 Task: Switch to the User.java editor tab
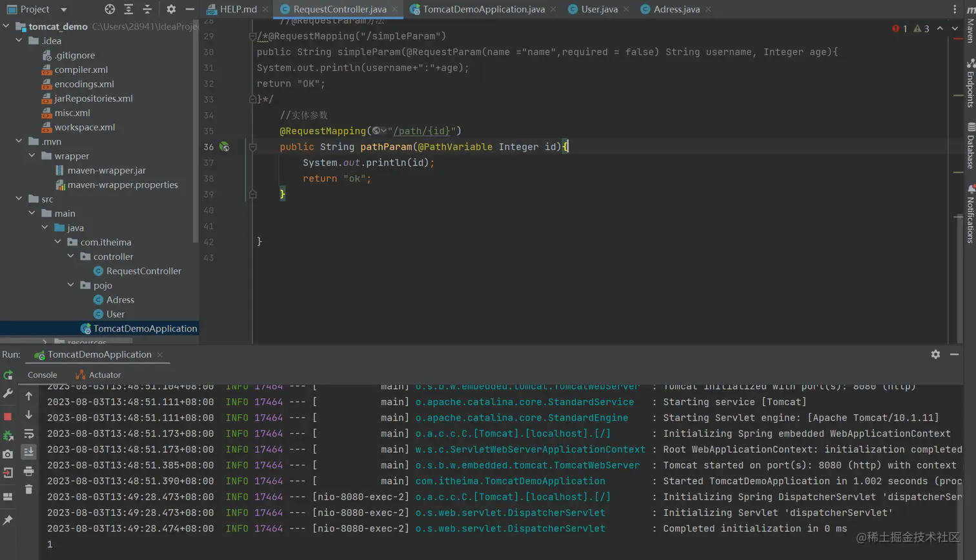coord(598,9)
